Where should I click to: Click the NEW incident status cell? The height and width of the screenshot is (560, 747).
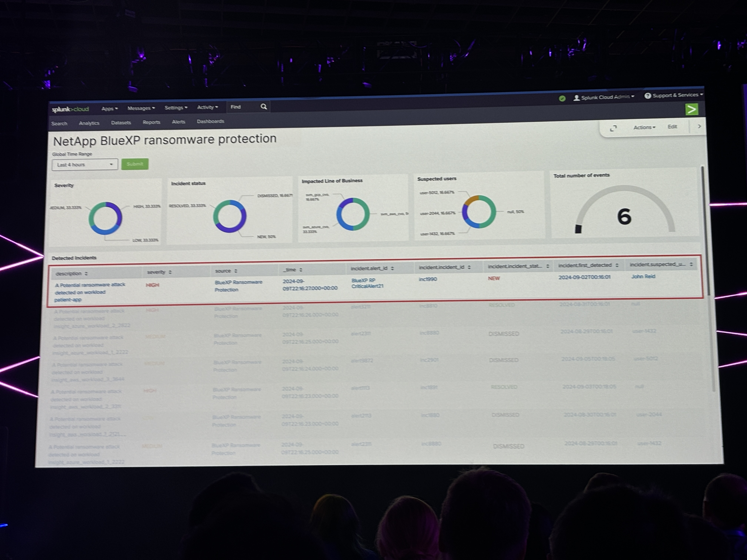click(494, 279)
